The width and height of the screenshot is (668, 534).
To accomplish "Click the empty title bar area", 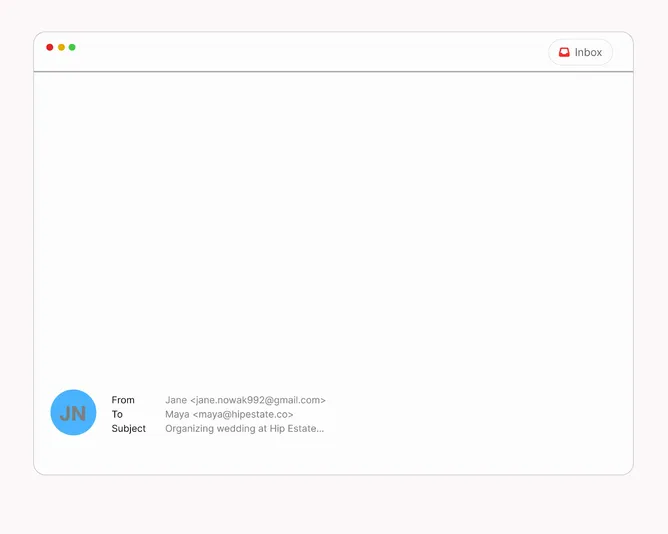I will click(x=300, y=52).
